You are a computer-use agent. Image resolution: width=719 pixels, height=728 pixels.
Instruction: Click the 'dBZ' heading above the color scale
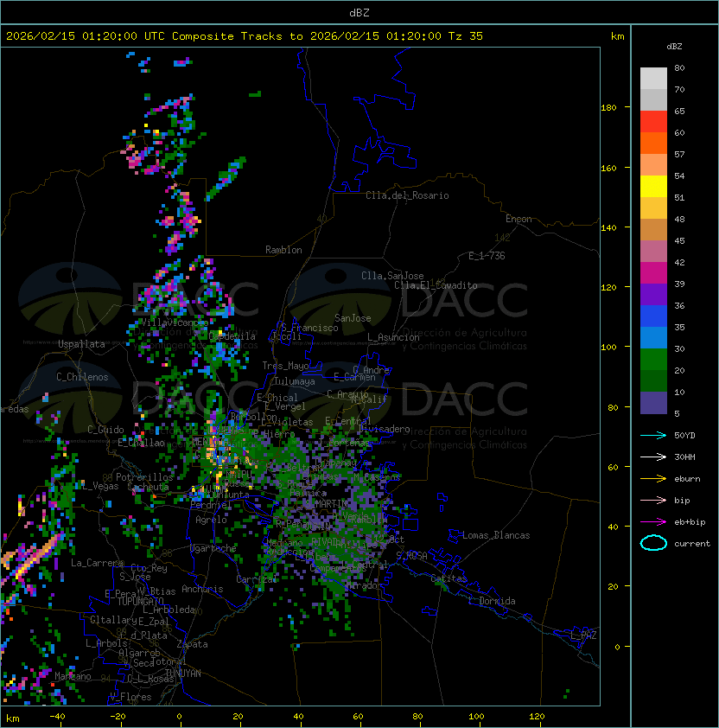[x=674, y=47]
